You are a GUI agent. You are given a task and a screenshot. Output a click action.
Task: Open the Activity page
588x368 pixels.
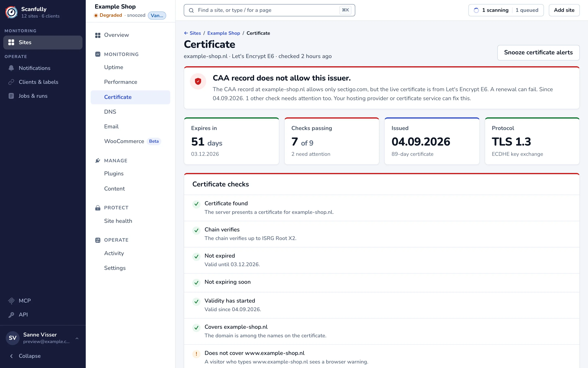click(130, 253)
